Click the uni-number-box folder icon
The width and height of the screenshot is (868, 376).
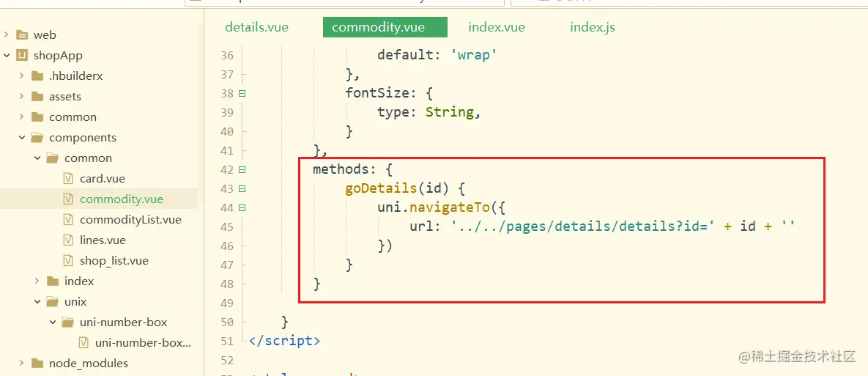click(x=69, y=322)
